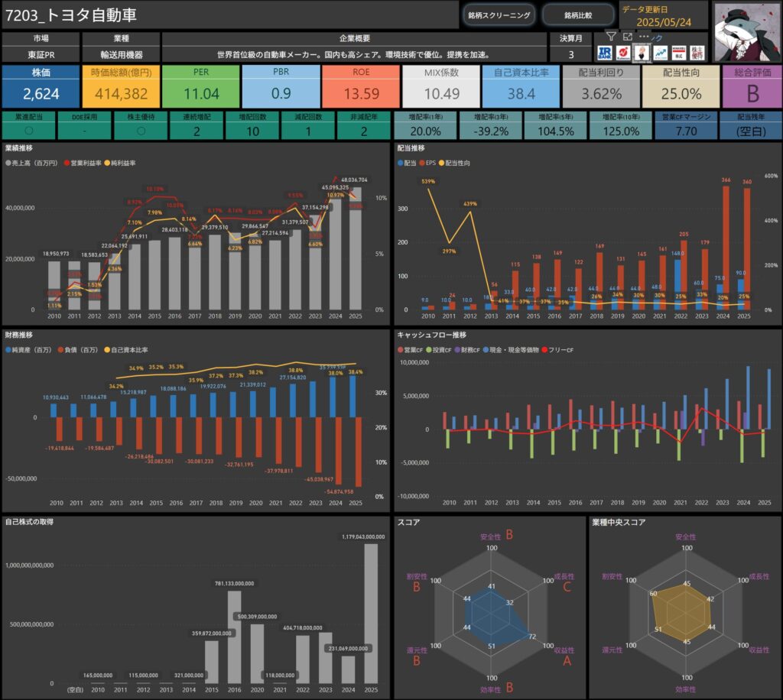
Task: Click the 輸送用機器 industry cell
Action: 122,54
